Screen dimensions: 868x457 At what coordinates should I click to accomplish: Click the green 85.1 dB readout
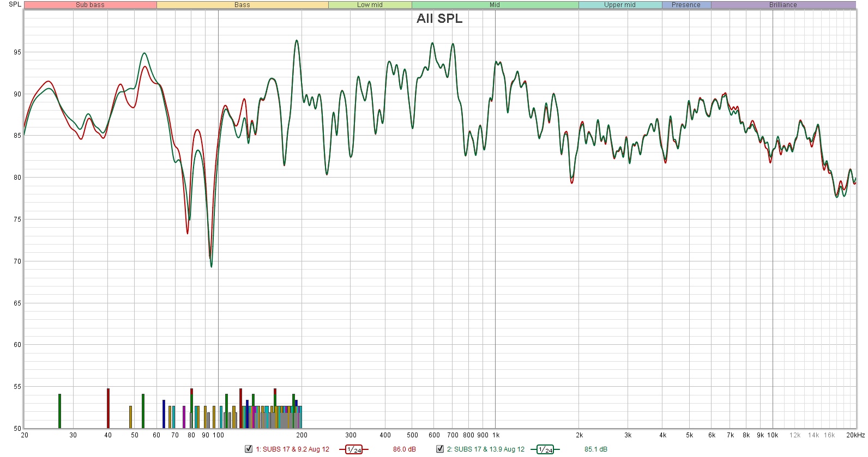pyautogui.click(x=596, y=449)
